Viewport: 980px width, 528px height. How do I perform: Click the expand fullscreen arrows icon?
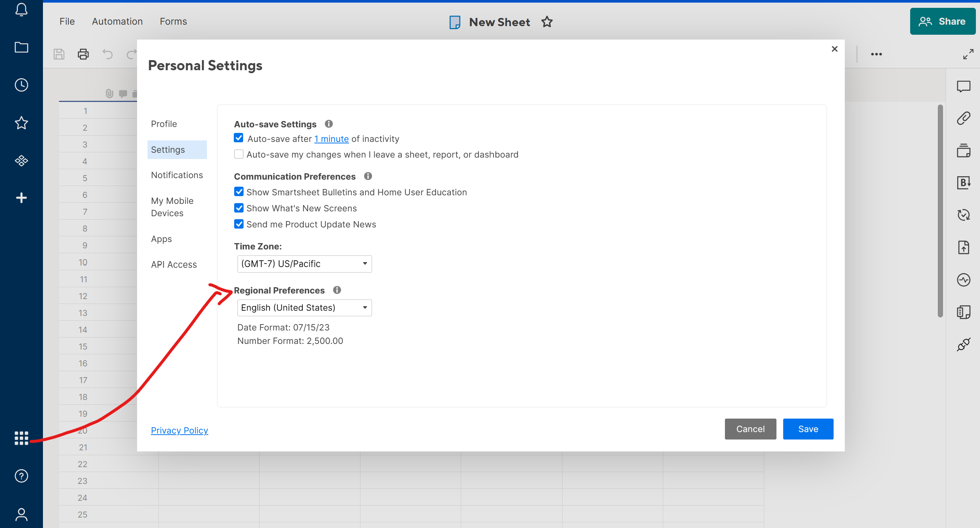pos(968,54)
